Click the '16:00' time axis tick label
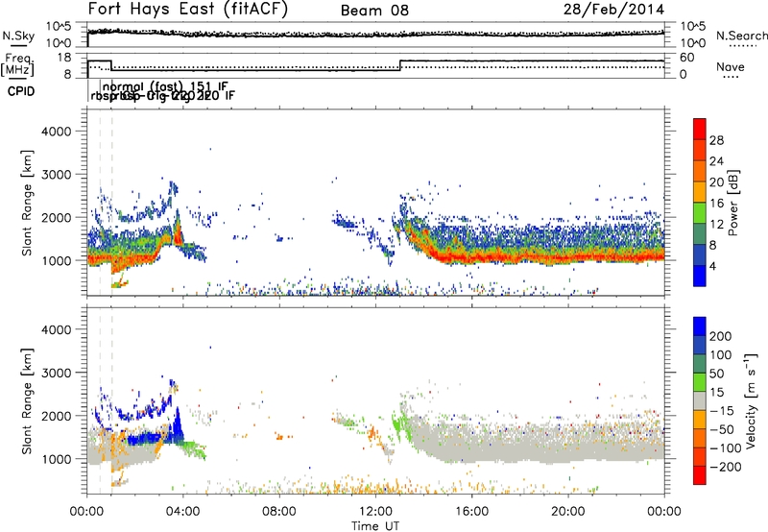Image resolution: width=768 pixels, height=532 pixels. (471, 512)
